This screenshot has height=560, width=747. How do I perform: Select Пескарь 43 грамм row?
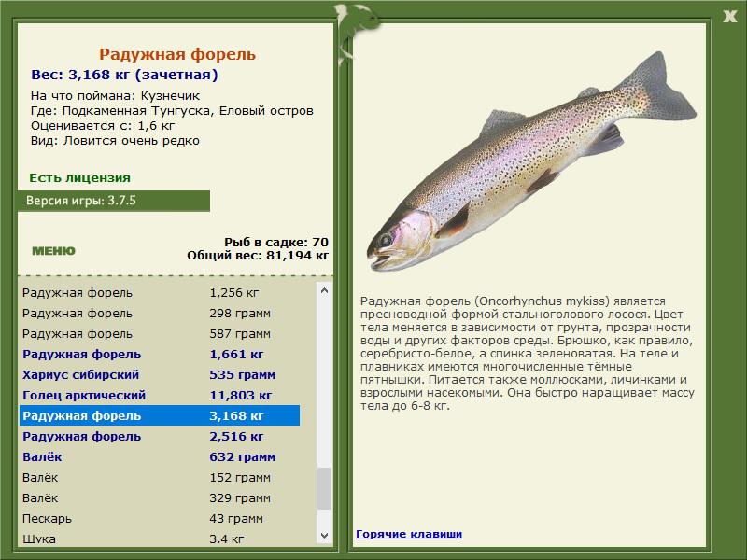click(160, 518)
